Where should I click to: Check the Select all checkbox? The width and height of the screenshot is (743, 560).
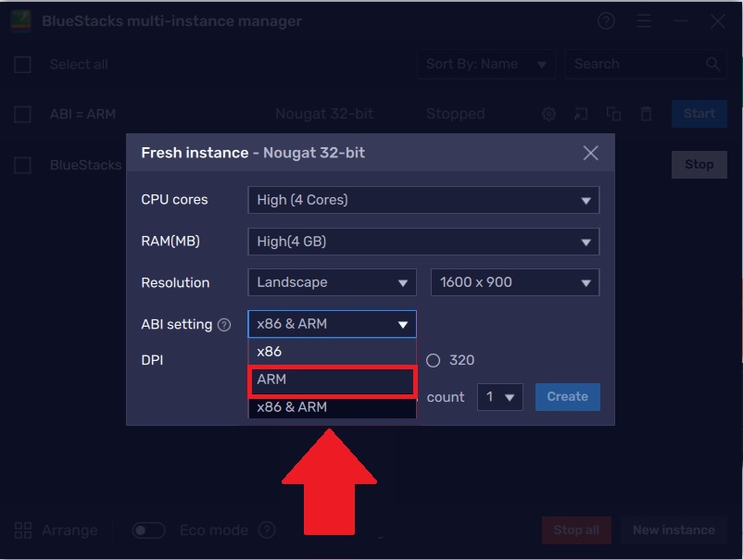tap(23, 65)
